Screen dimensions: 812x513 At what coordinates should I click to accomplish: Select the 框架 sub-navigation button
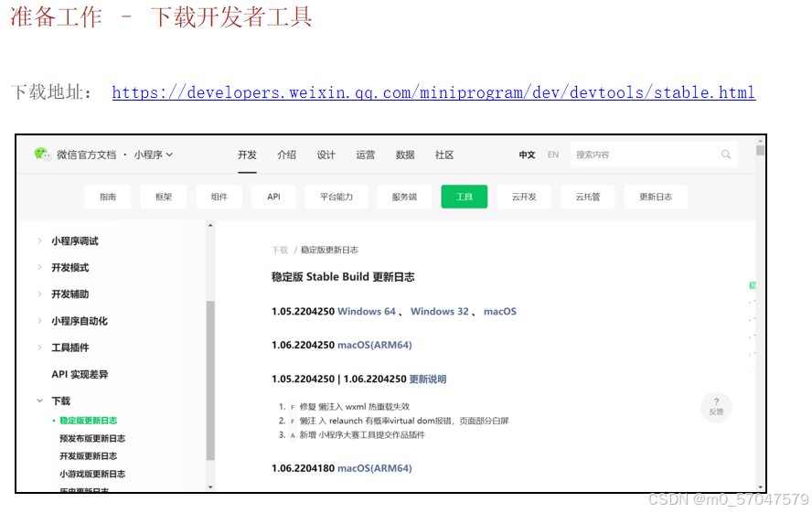click(x=164, y=197)
